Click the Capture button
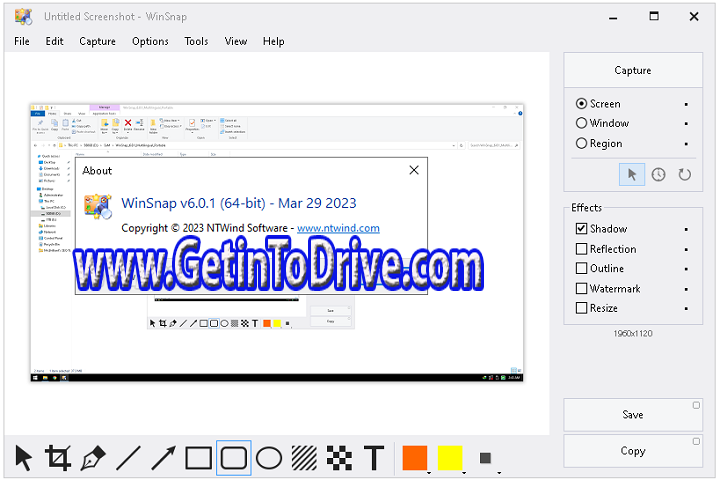 (633, 70)
